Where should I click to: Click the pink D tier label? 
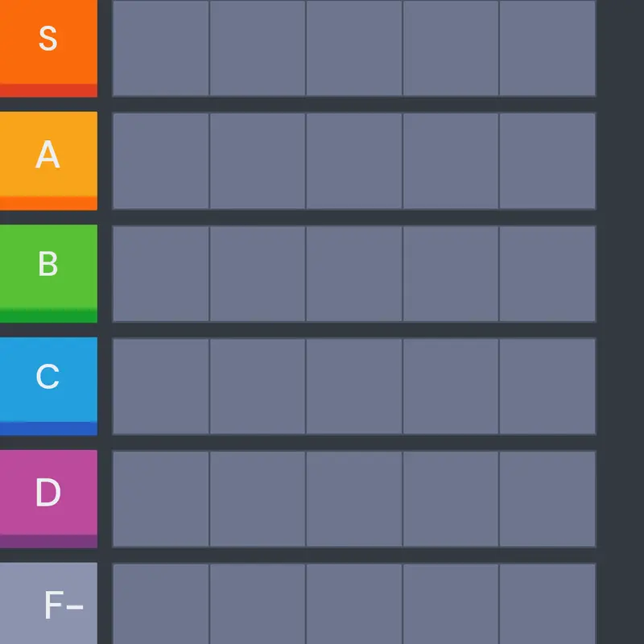click(x=48, y=499)
